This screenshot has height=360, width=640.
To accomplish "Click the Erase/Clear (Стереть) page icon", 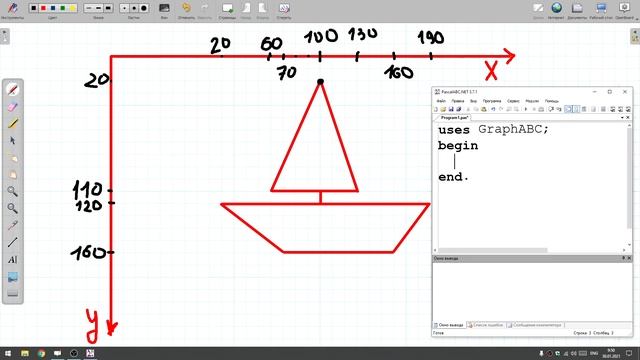I will click(284, 8).
